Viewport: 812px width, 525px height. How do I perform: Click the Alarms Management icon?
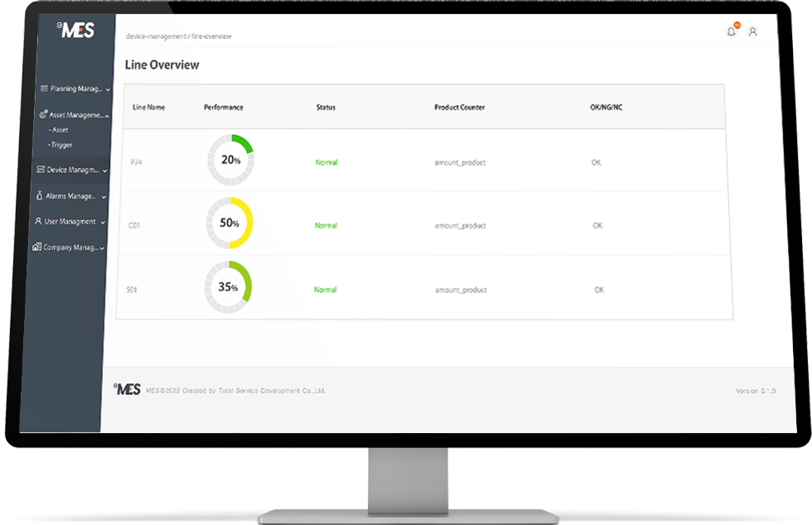point(39,196)
